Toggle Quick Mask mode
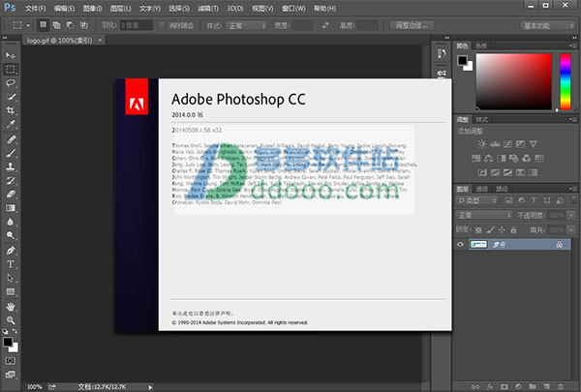Screen dimensions: 581x392 pyautogui.click(x=11, y=360)
